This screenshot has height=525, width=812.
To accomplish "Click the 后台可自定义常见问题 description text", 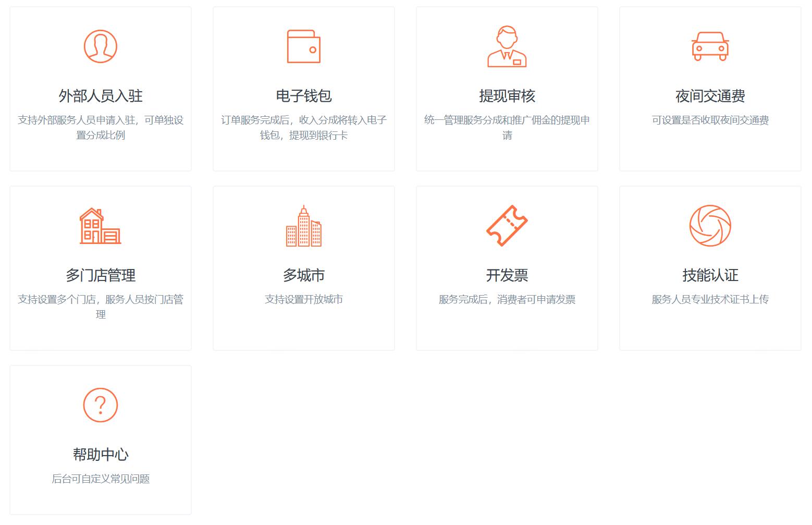I will tap(100, 479).
